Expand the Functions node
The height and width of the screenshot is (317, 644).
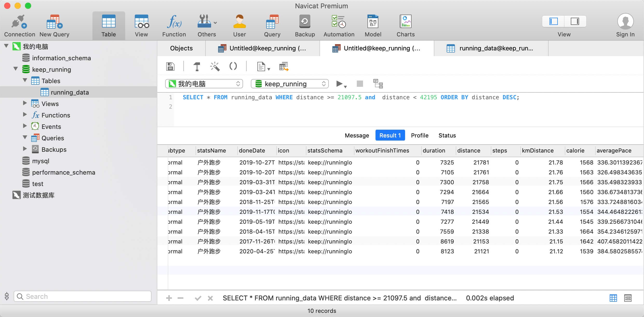tap(25, 115)
